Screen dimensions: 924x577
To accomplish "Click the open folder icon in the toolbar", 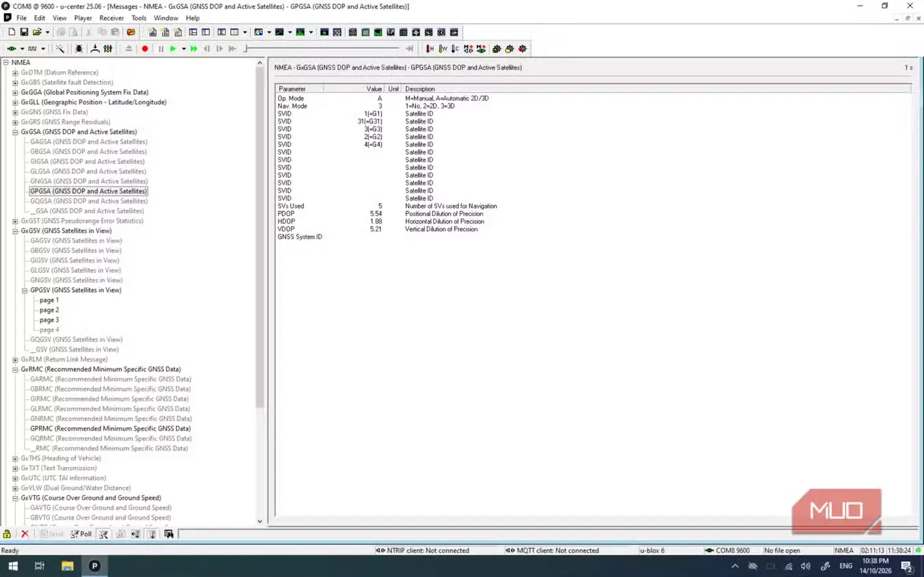I will coord(37,32).
